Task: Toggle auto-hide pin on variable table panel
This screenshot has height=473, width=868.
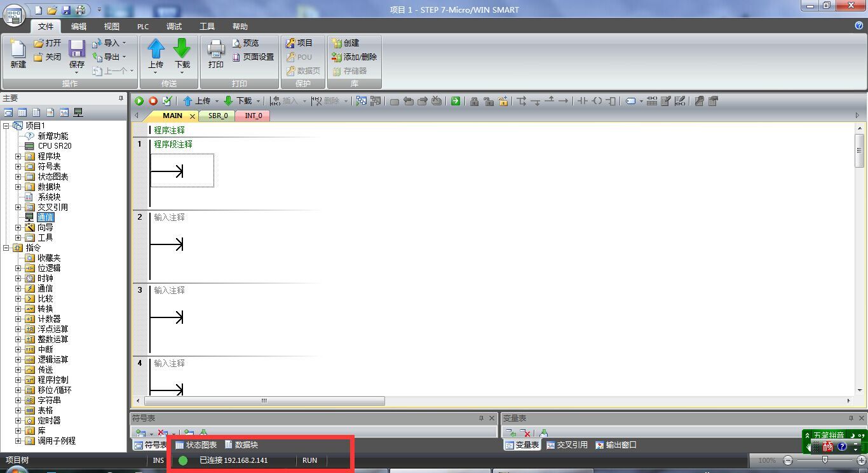Action: 851,418
